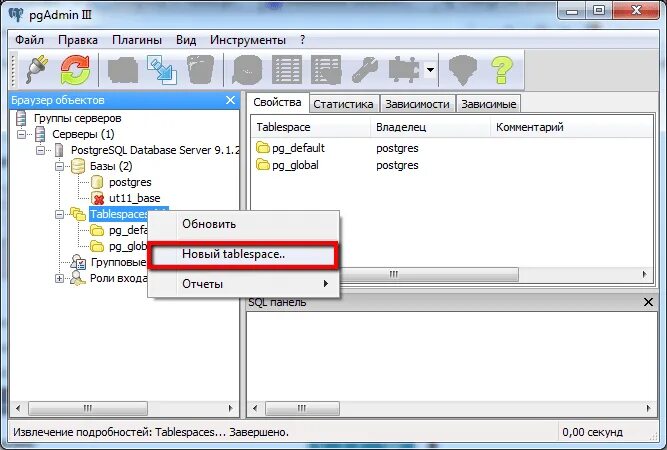The height and width of the screenshot is (450, 667).
Task: Click the status bar text Извлечение подробностей
Action: 83,432
